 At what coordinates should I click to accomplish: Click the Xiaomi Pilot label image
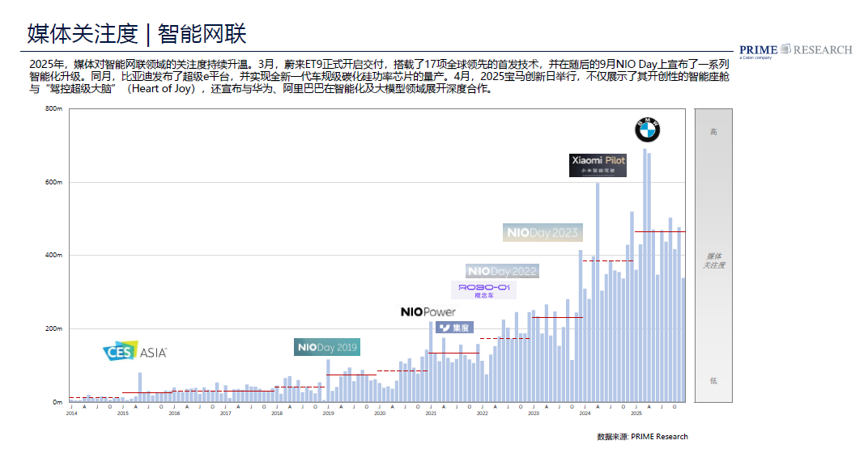pos(598,165)
